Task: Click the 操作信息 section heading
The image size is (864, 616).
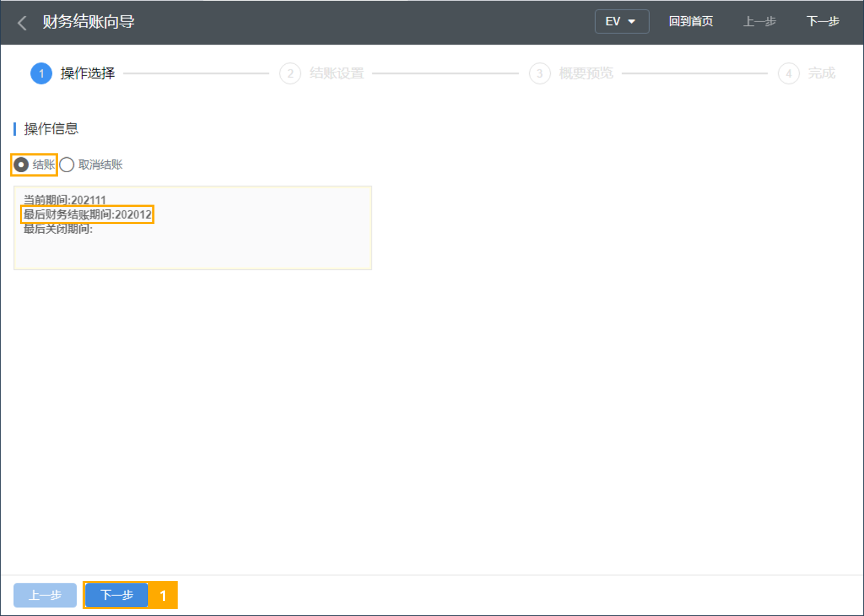Action: click(51, 128)
